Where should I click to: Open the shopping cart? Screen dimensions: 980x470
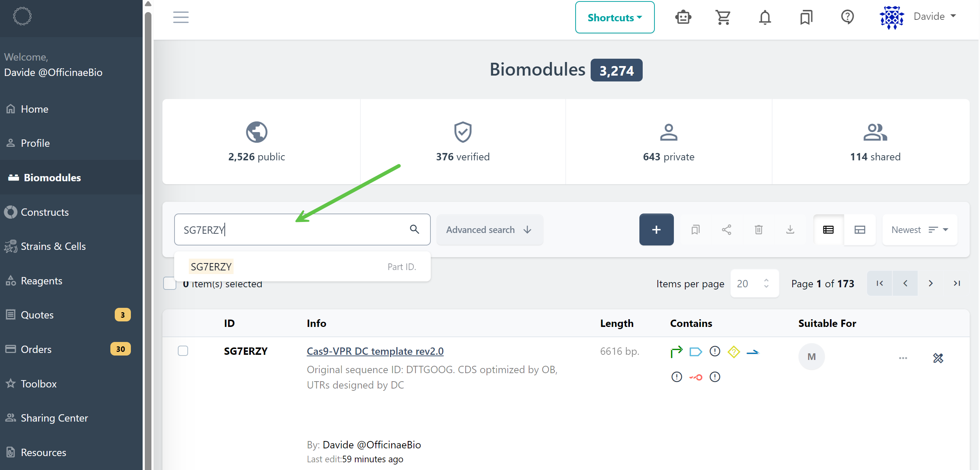(723, 17)
